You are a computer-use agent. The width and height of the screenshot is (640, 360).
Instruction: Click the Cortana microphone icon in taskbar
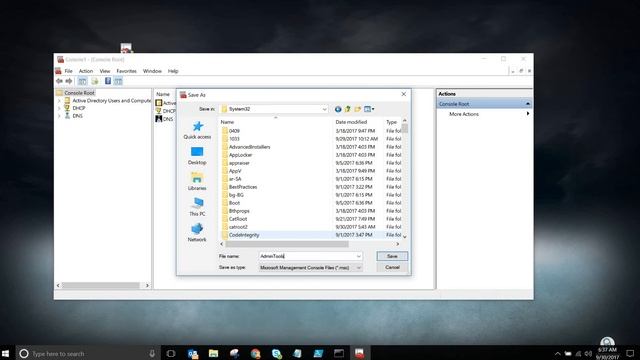[x=152, y=353]
